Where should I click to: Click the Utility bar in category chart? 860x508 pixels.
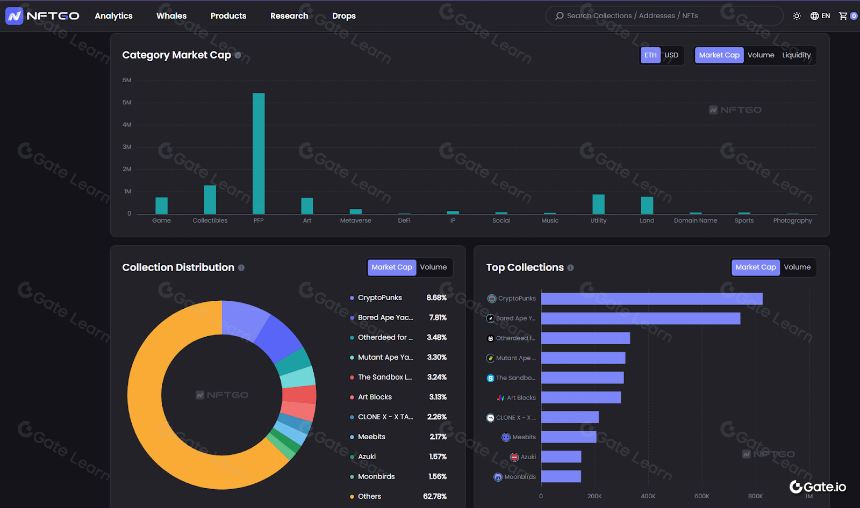598,204
